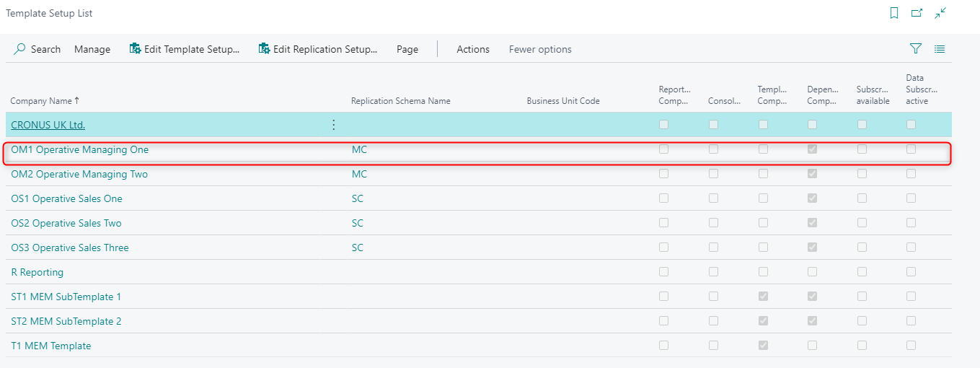
Task: Switch list layout view icon
Action: [940, 49]
